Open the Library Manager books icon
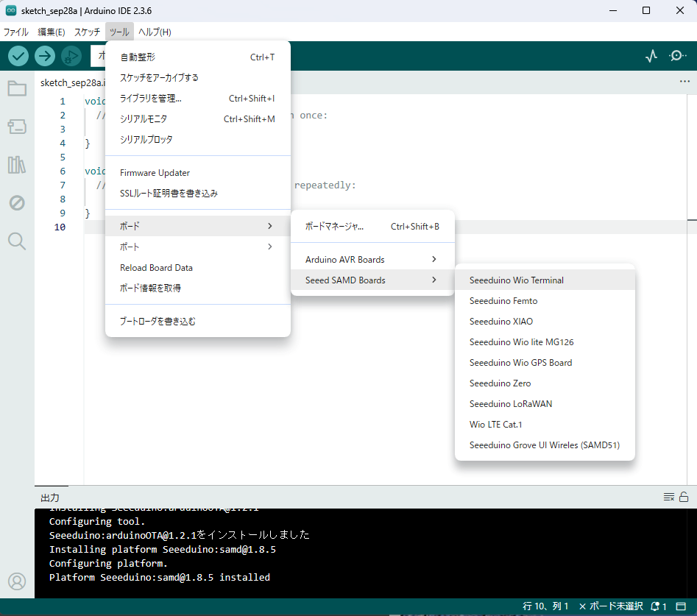 [17, 165]
